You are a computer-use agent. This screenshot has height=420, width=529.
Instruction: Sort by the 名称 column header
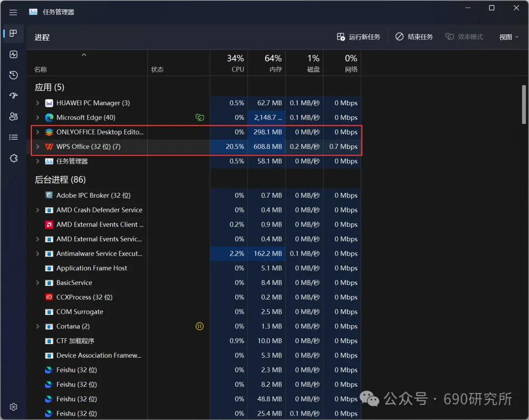pos(87,63)
